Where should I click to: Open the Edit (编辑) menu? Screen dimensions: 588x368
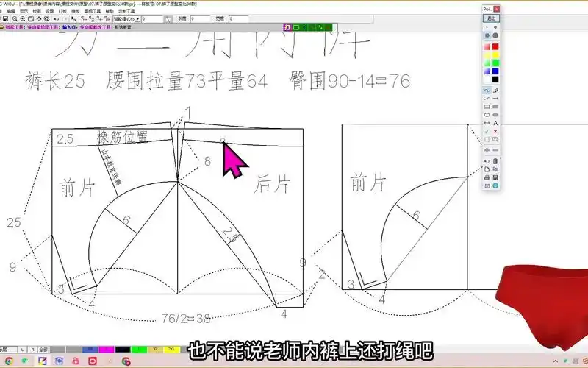coord(11,11)
